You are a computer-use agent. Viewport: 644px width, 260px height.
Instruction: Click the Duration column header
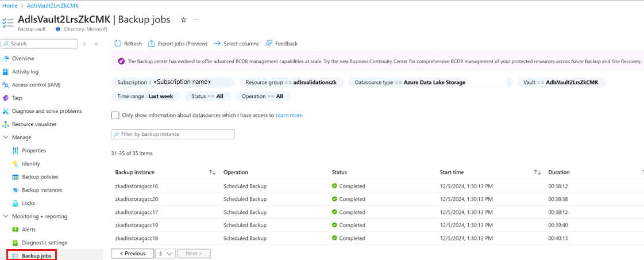[558, 173]
